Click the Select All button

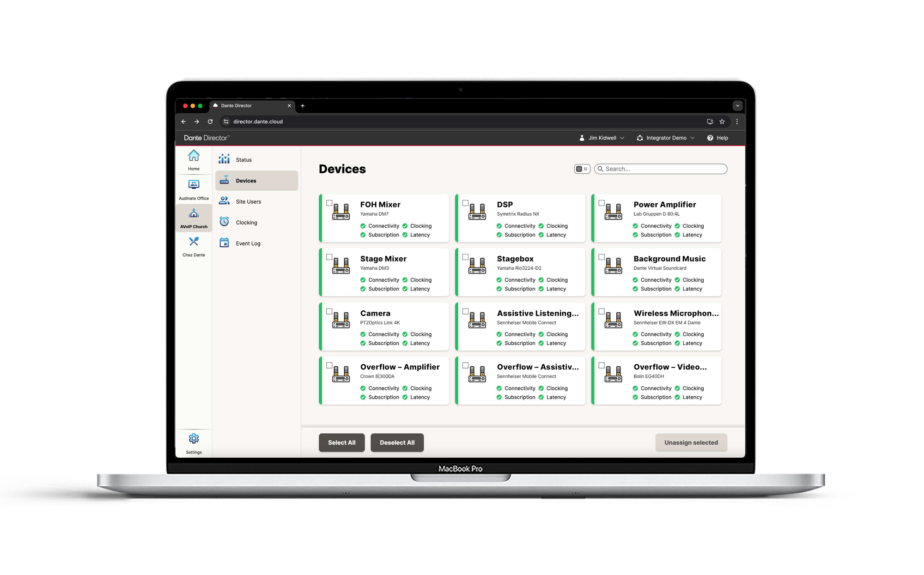point(341,442)
